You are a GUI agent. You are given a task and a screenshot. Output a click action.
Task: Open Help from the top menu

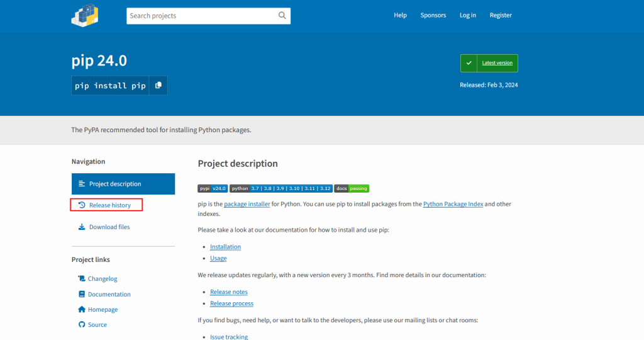(x=400, y=15)
